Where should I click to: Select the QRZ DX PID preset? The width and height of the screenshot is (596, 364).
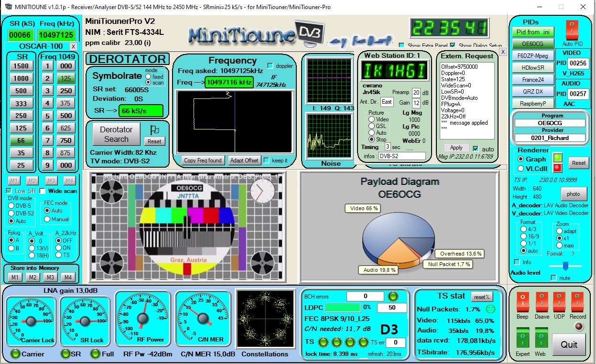pos(533,91)
